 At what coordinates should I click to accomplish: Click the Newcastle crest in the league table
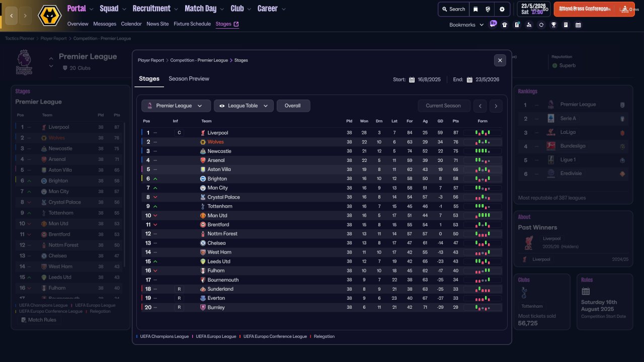click(203, 151)
